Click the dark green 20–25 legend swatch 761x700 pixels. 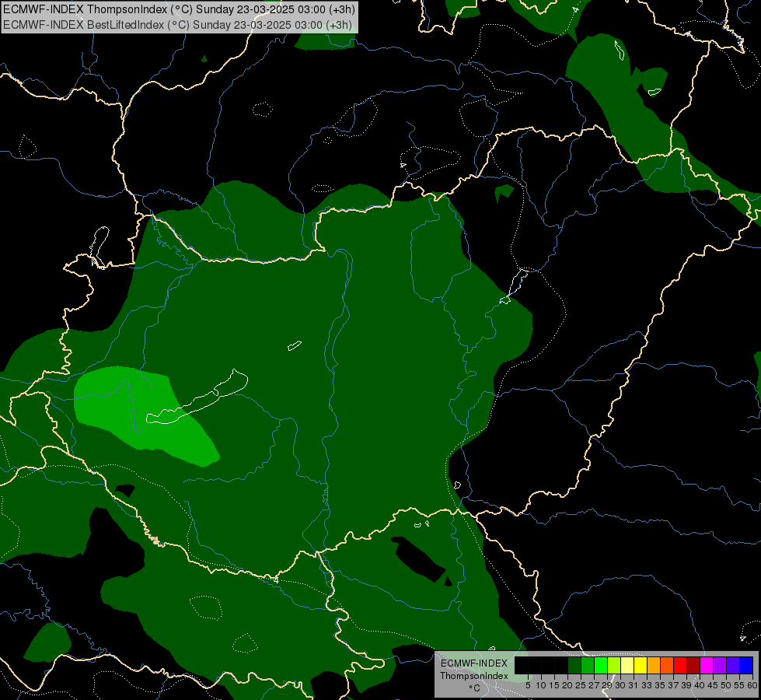574,665
